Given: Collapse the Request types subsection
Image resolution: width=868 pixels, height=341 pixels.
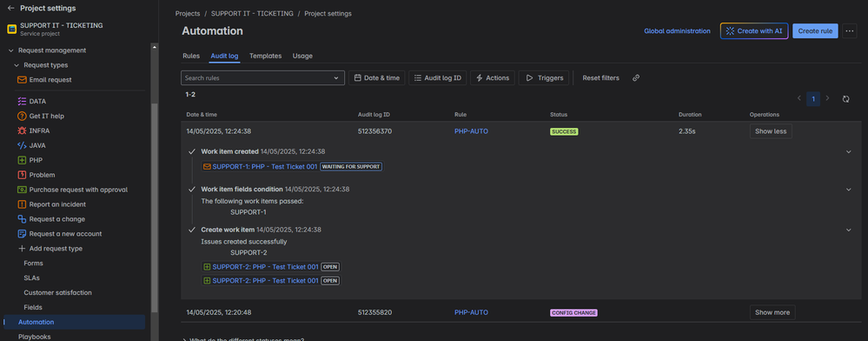Looking at the screenshot, I should (x=16, y=65).
